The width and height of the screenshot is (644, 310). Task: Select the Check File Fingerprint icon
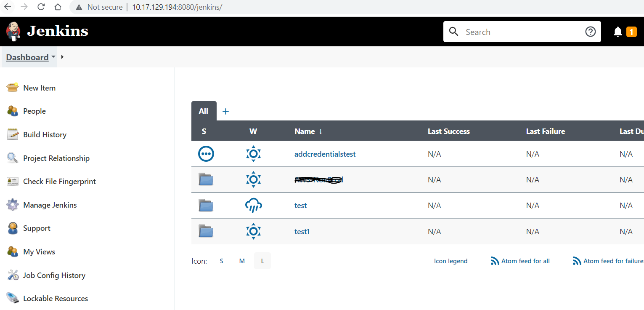[13, 182]
